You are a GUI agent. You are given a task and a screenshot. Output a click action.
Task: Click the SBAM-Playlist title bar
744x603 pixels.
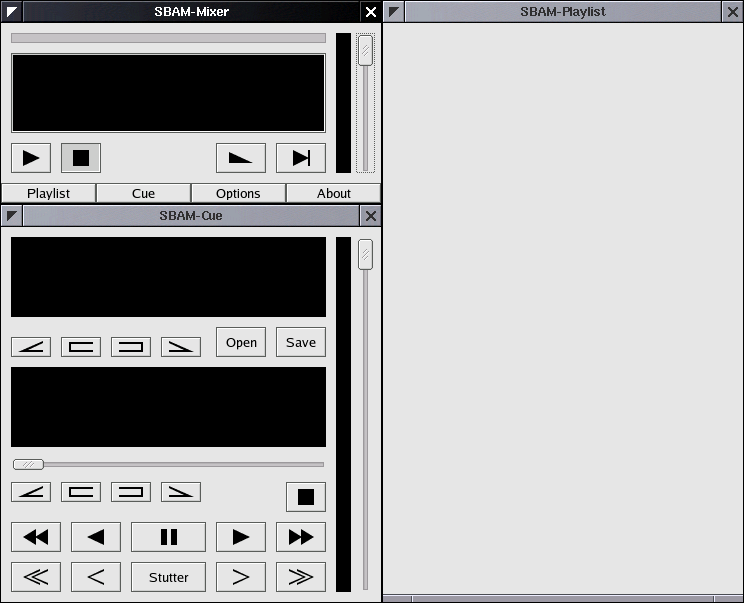pyautogui.click(x=563, y=12)
